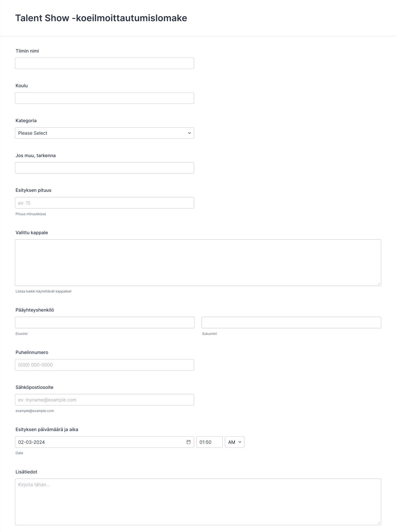The height and width of the screenshot is (532, 396).
Task: Open the calendar picker icon in date field
Action: 189,442
